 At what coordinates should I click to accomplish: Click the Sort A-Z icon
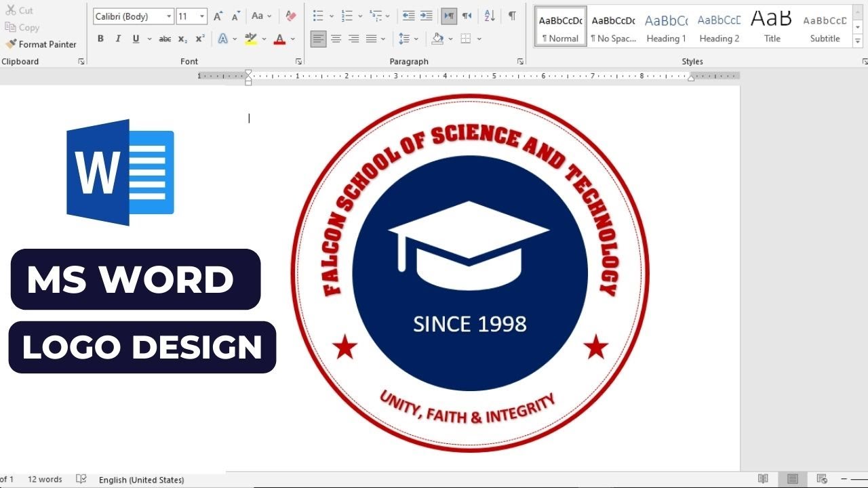coord(490,16)
